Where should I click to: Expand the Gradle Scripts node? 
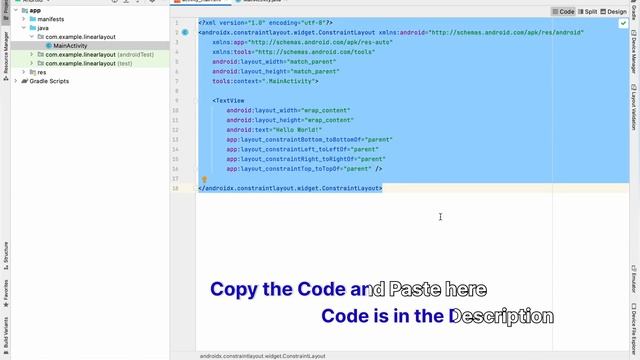pyautogui.click(x=16, y=81)
